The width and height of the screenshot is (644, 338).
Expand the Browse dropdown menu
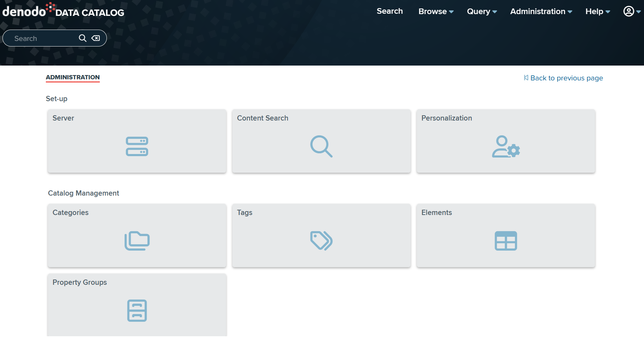436,11
